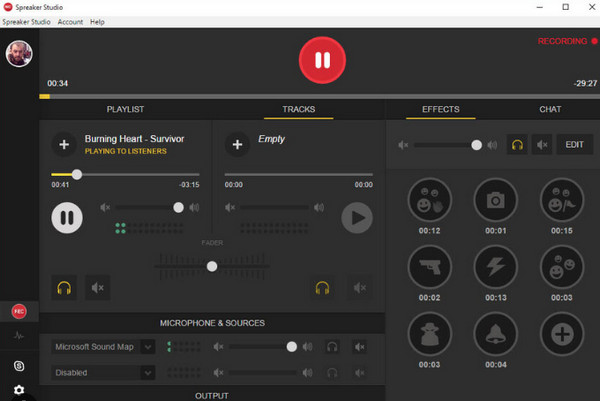Raise effects volume via loud-speaker icon
The height and width of the screenshot is (401, 600).
tap(492, 145)
